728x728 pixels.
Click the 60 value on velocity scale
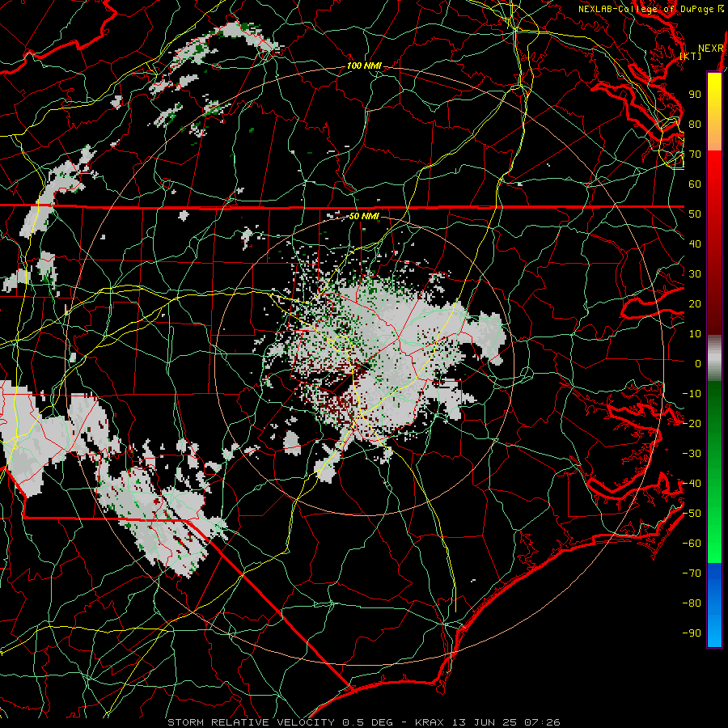tap(695, 184)
